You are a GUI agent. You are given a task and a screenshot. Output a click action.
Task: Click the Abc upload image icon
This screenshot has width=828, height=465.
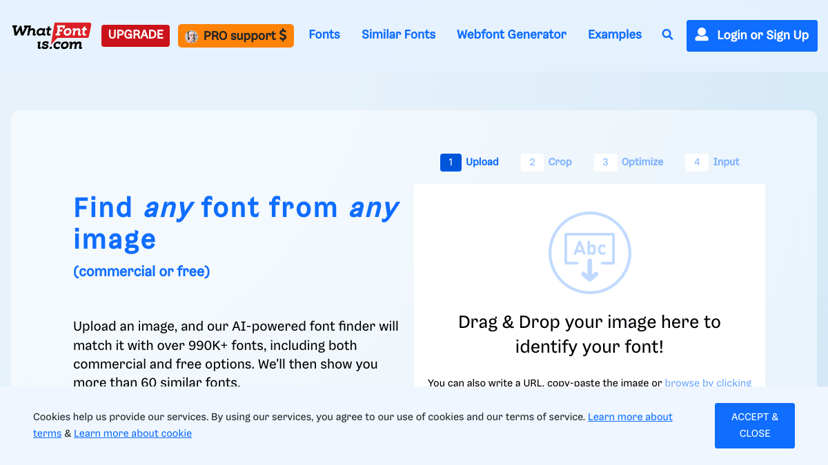[589, 253]
